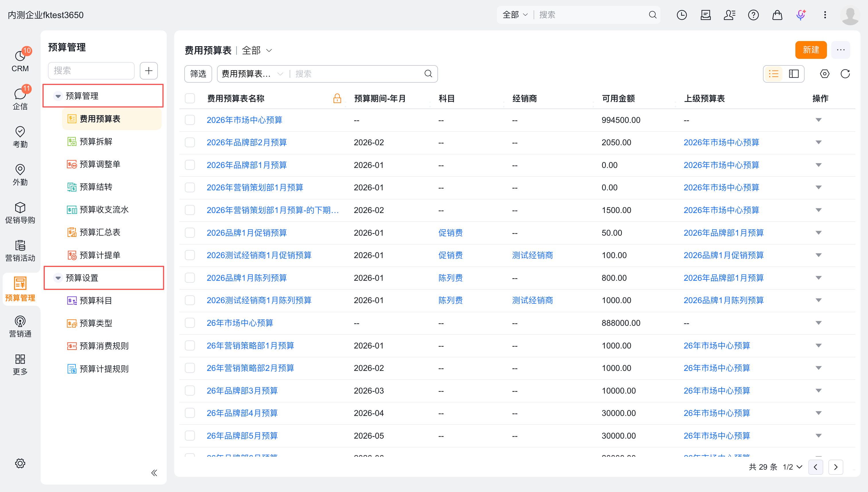Open settings gear at sidebar bottom

pos(20,463)
